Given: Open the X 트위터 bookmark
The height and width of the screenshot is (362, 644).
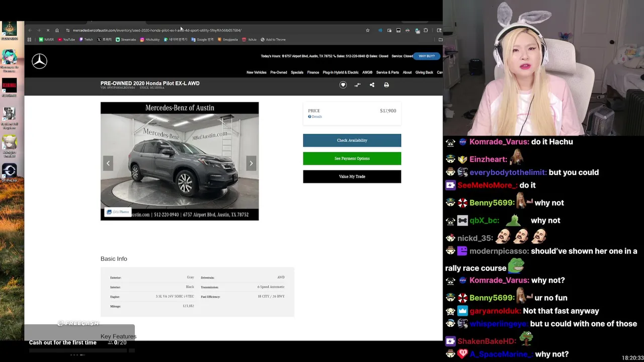Looking at the screenshot, I should (105, 40).
